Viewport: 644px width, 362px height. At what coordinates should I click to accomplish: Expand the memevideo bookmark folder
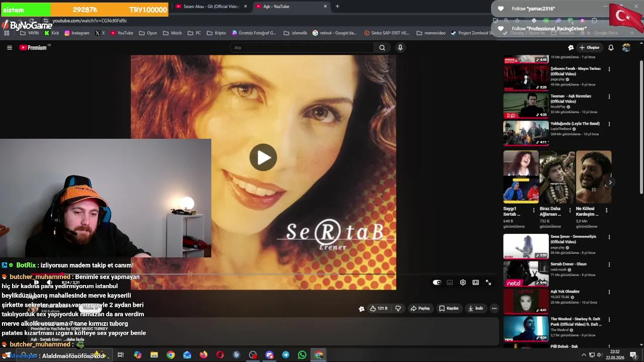431,33
